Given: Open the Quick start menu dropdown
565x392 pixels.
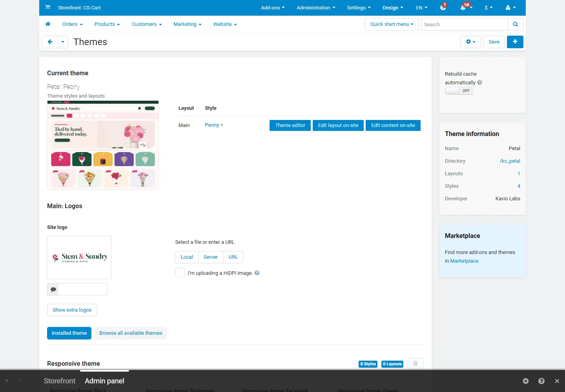Looking at the screenshot, I should click(392, 24).
